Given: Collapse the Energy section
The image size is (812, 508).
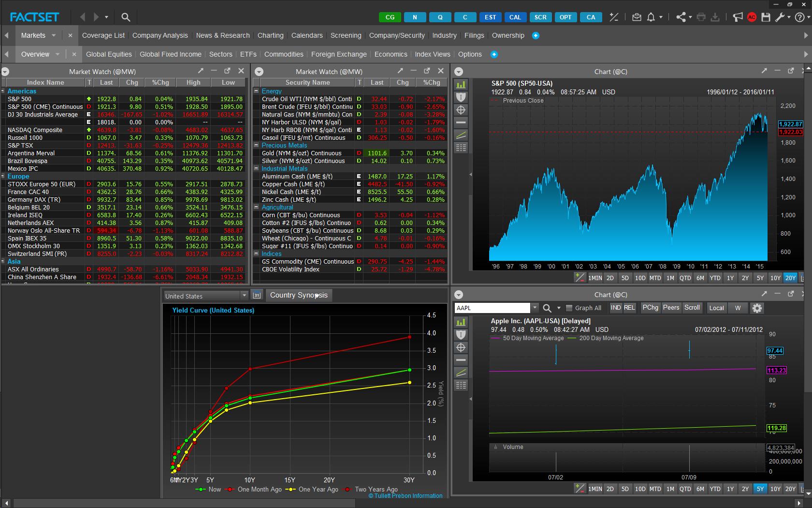Looking at the screenshot, I should (257, 91).
